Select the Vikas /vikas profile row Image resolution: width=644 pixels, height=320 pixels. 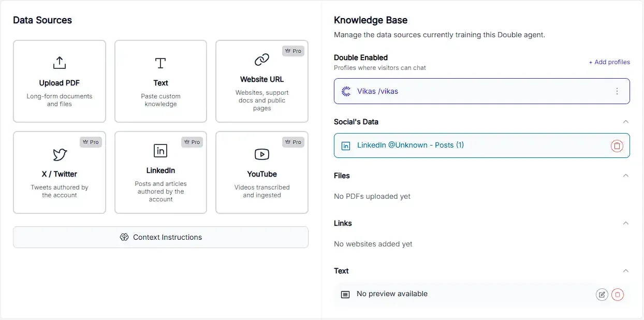[x=482, y=91]
